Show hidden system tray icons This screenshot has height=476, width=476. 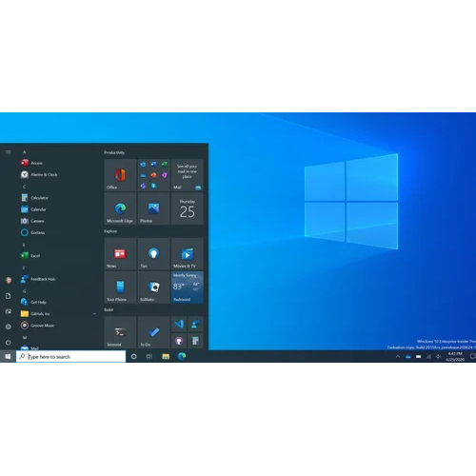pyautogui.click(x=398, y=357)
